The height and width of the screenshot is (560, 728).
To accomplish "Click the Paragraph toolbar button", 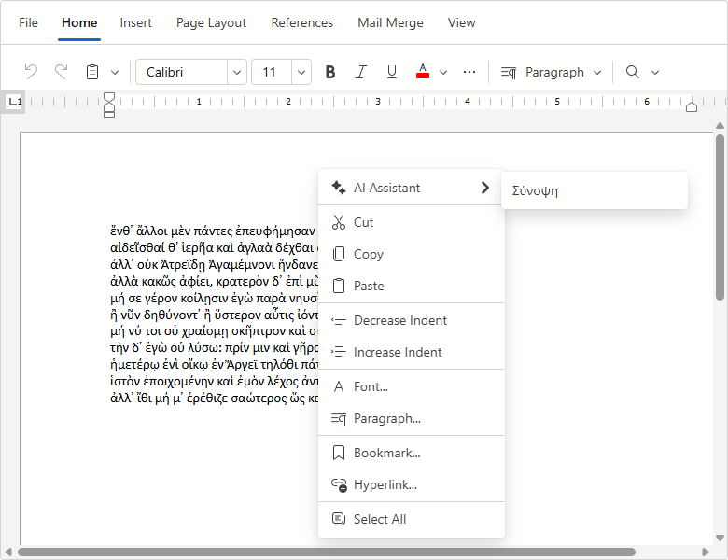I will pos(542,72).
